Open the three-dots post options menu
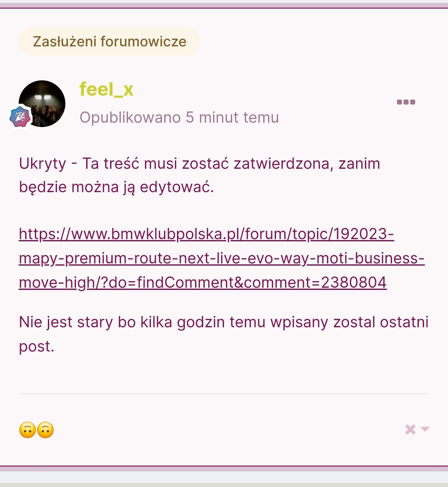This screenshot has width=448, height=487. coord(406,102)
